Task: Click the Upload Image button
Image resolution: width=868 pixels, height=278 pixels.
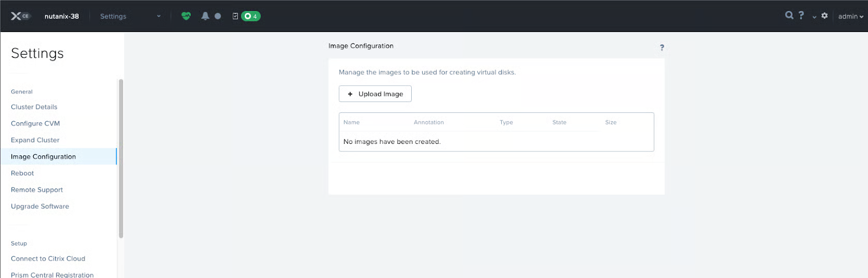Action: [375, 94]
